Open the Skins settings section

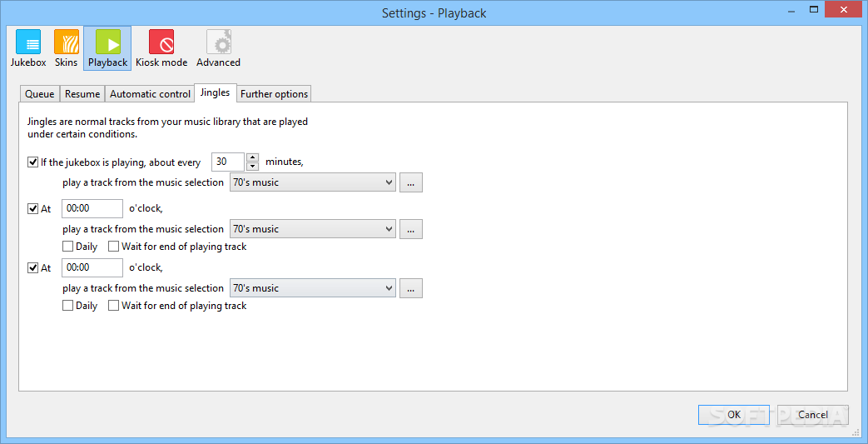[66, 48]
